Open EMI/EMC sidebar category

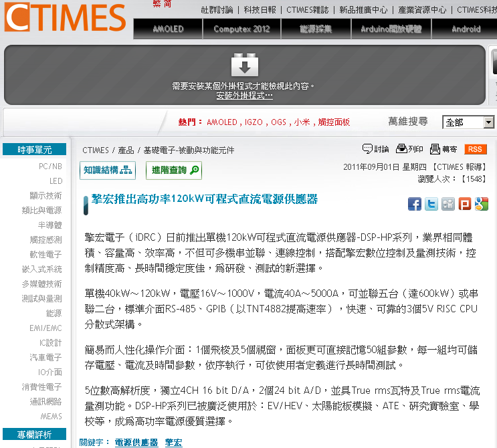pyautogui.click(x=45, y=328)
